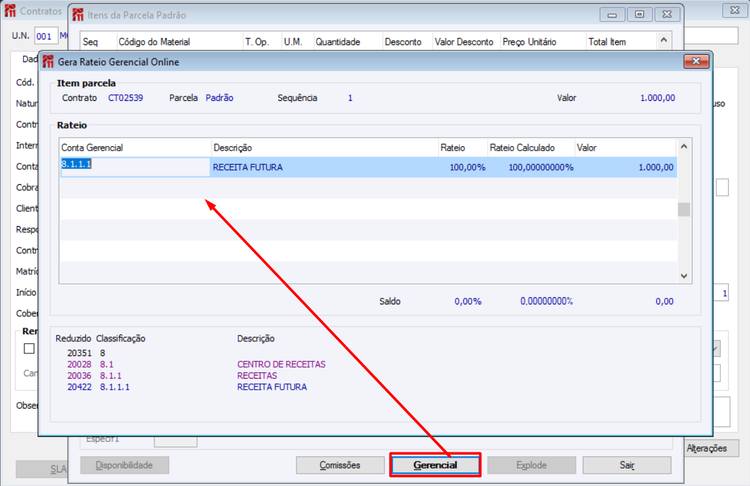Viewport: 750px width, 486px height.
Task: Click the reduzido code 20351 row
Action: tap(86, 353)
